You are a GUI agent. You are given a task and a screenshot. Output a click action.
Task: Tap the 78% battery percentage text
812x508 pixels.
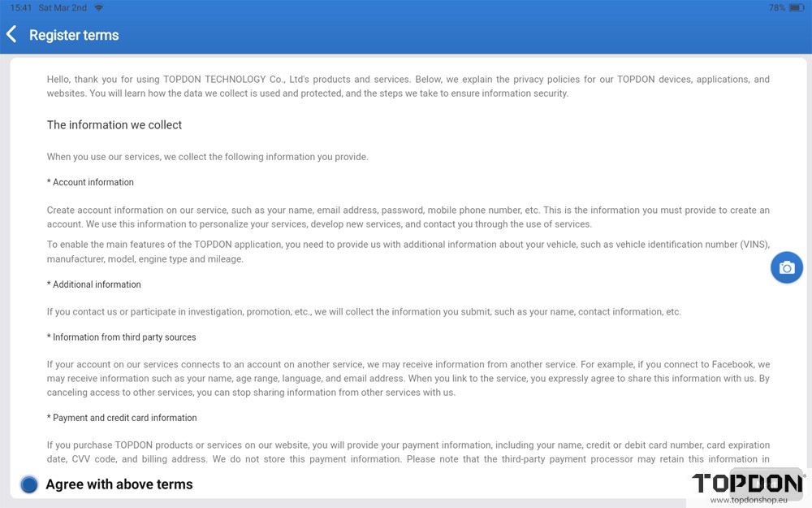tap(776, 7)
